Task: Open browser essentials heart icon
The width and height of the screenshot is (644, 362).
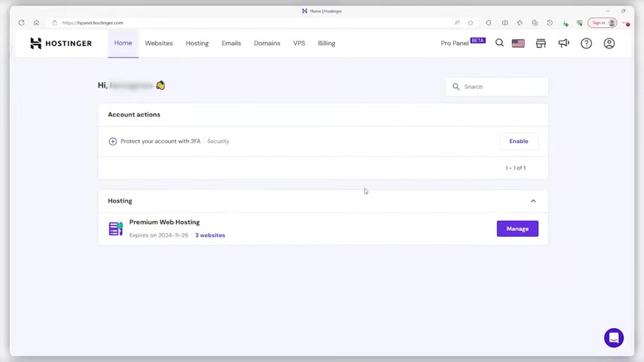Action: (579, 23)
